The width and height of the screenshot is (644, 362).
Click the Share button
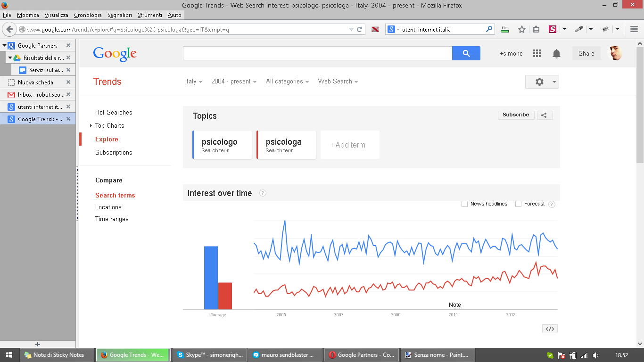click(586, 53)
